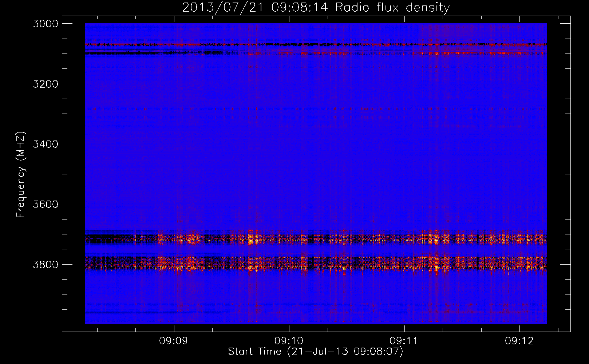The height and width of the screenshot is (364, 589).
Task: Click the '3000' frequency axis label
Action: [46, 24]
